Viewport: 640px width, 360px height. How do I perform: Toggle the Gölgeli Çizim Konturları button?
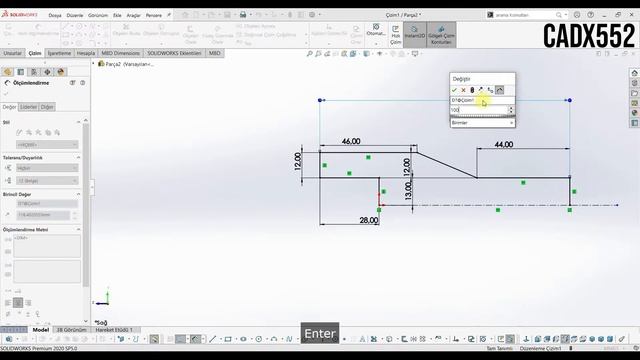441,35
